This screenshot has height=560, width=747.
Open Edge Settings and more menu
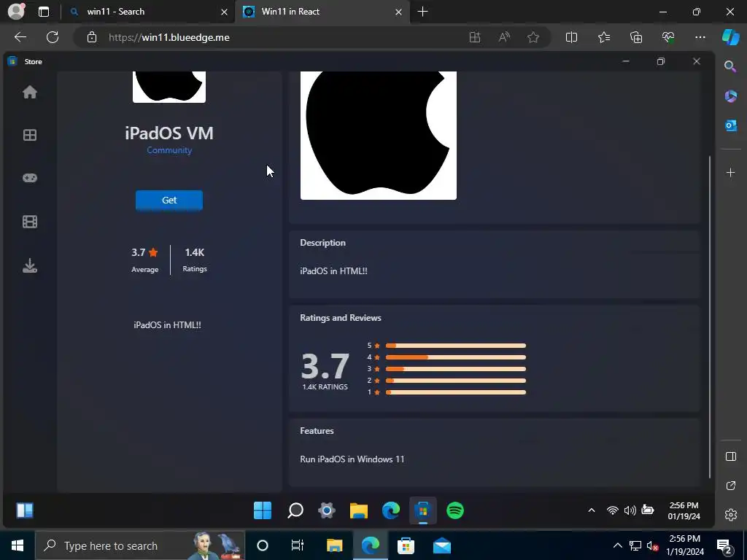(x=700, y=37)
